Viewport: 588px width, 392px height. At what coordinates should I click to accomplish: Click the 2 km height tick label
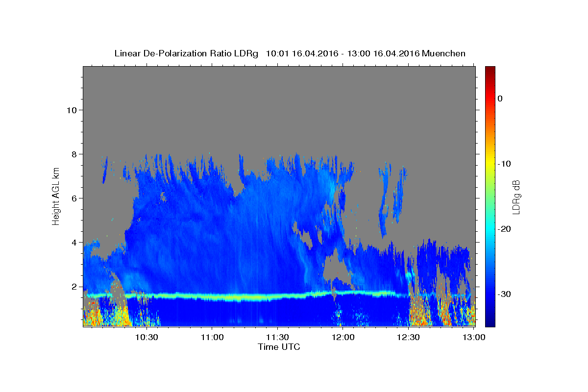click(73, 286)
